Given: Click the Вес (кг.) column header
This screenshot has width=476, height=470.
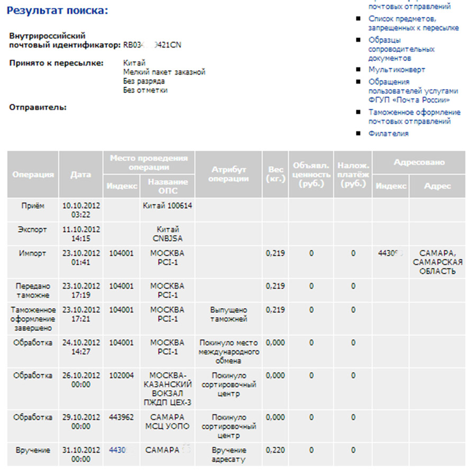Looking at the screenshot, I should [276, 174].
